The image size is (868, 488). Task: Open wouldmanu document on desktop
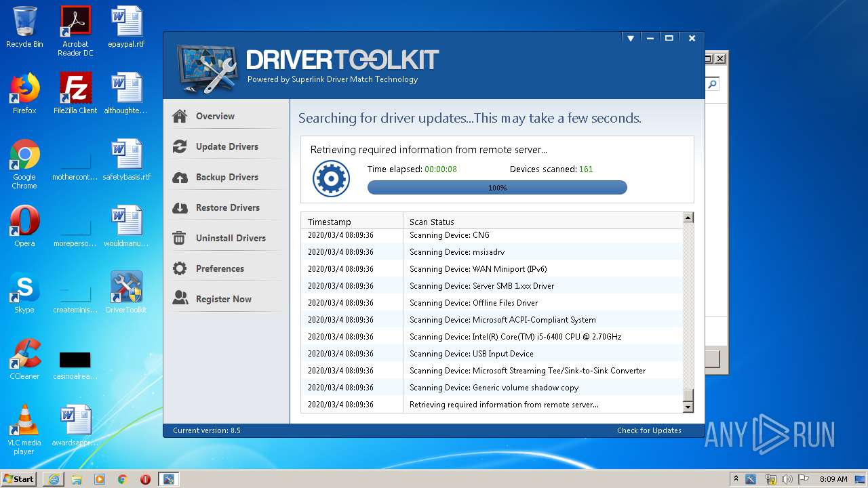126,226
